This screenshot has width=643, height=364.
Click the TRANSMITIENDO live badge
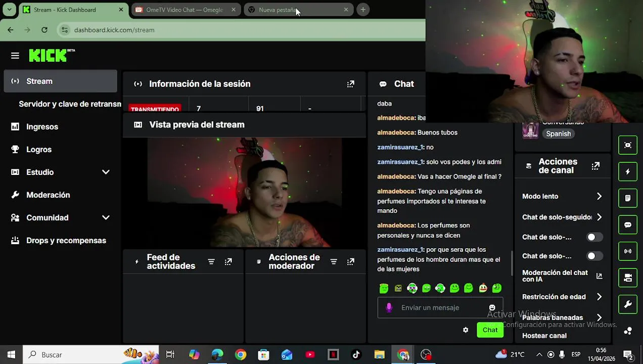155,109
